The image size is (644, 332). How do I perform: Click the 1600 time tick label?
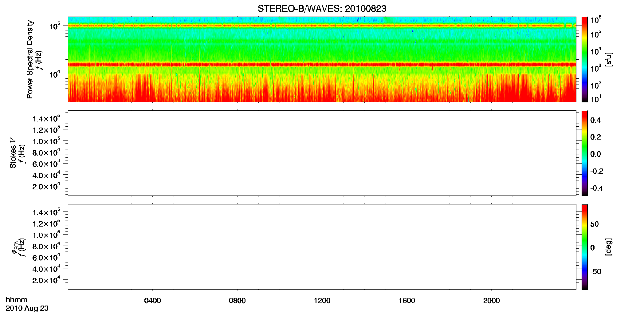407,301
